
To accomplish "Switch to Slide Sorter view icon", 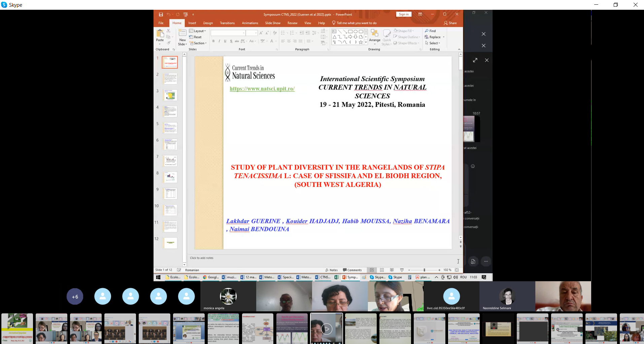I will click(382, 270).
